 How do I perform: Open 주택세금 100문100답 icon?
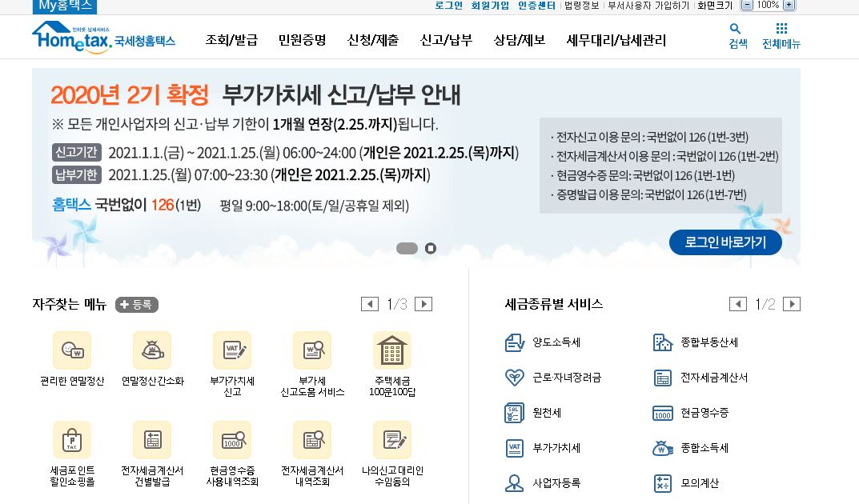pos(392,350)
